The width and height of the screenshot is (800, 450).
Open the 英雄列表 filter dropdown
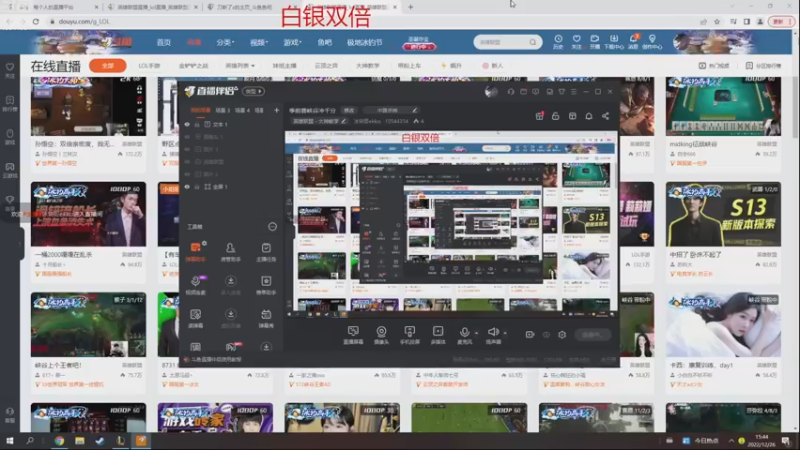[240, 66]
